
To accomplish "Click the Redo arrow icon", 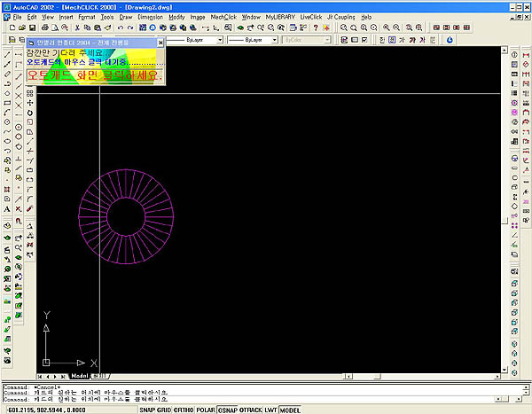I will [130, 27].
